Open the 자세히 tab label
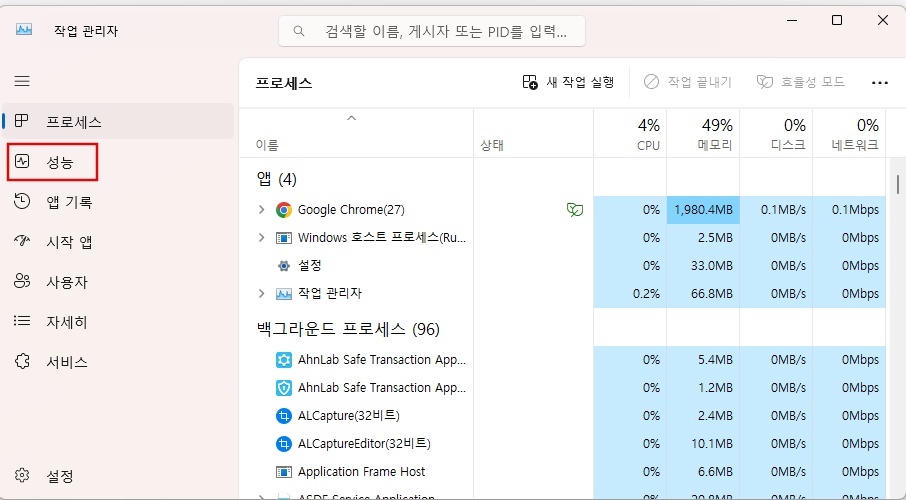The image size is (906, 500). click(67, 322)
